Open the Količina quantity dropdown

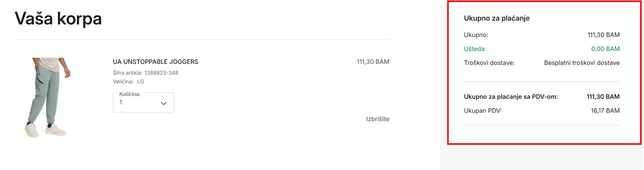143,103
